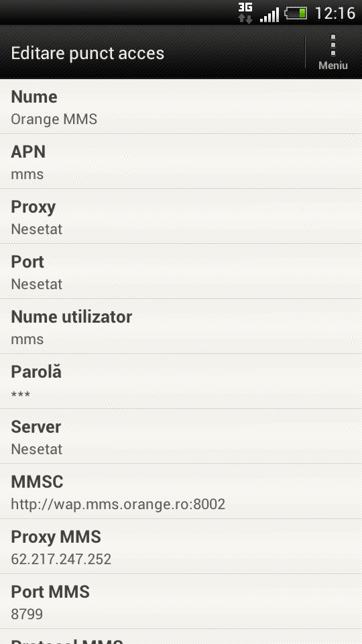Select the http://wap.mms.orange.ro:8002 text
This screenshot has height=644, width=362.
[118, 504]
